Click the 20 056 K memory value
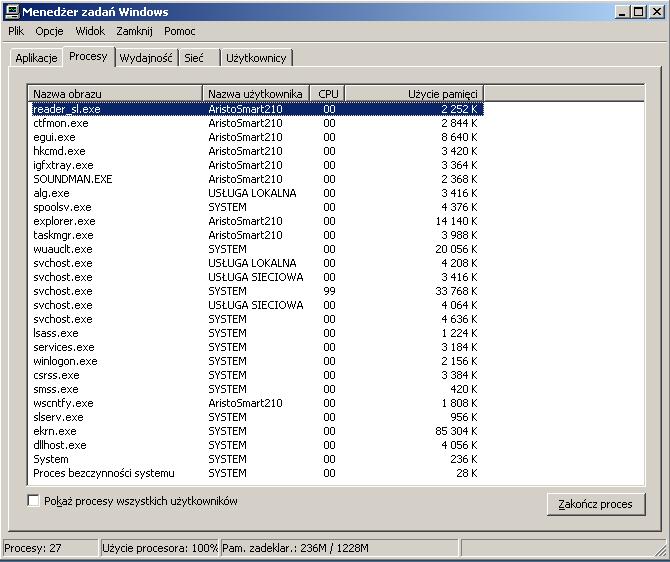Screen dimensions: 670x562 (x=456, y=249)
